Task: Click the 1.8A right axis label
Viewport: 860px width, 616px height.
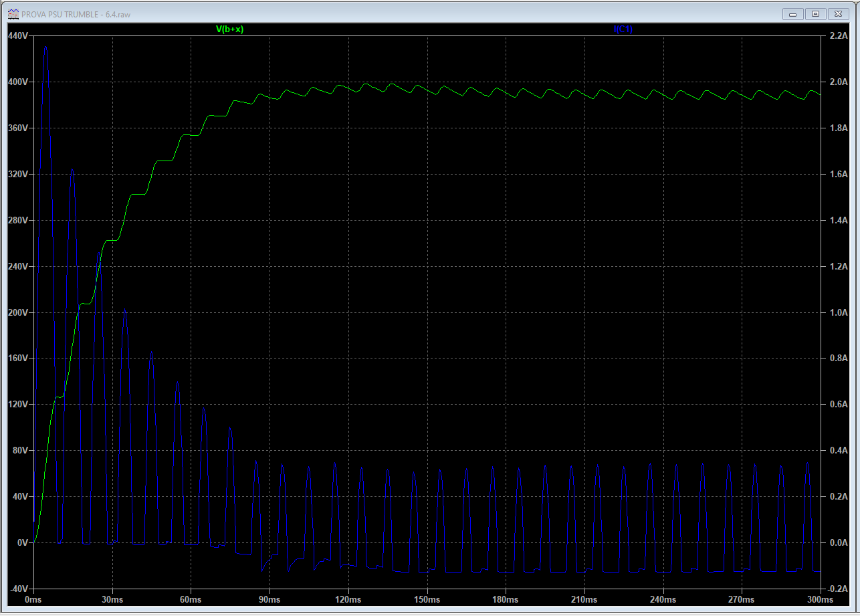Action: click(x=838, y=128)
